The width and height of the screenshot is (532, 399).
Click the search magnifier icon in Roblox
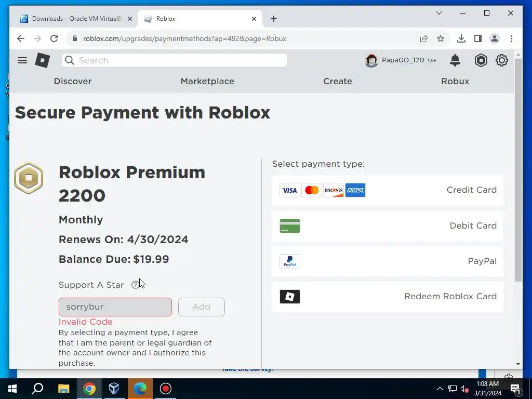point(70,60)
